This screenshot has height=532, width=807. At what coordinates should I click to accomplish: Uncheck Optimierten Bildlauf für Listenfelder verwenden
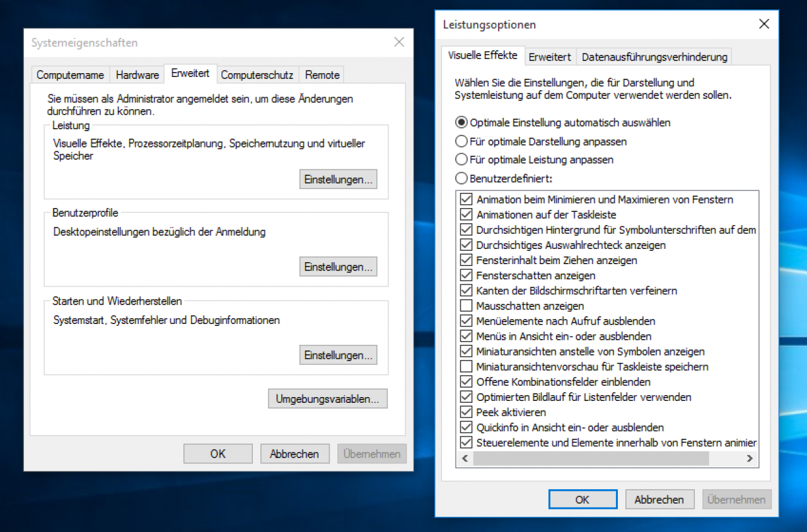pyautogui.click(x=467, y=396)
